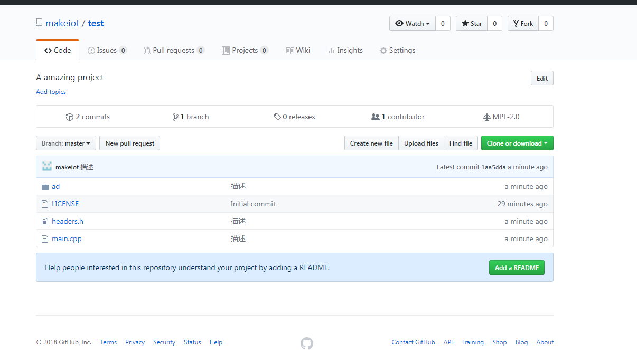637x364 pixels.
Task: Click the project board icon on Projects
Action: point(226,51)
